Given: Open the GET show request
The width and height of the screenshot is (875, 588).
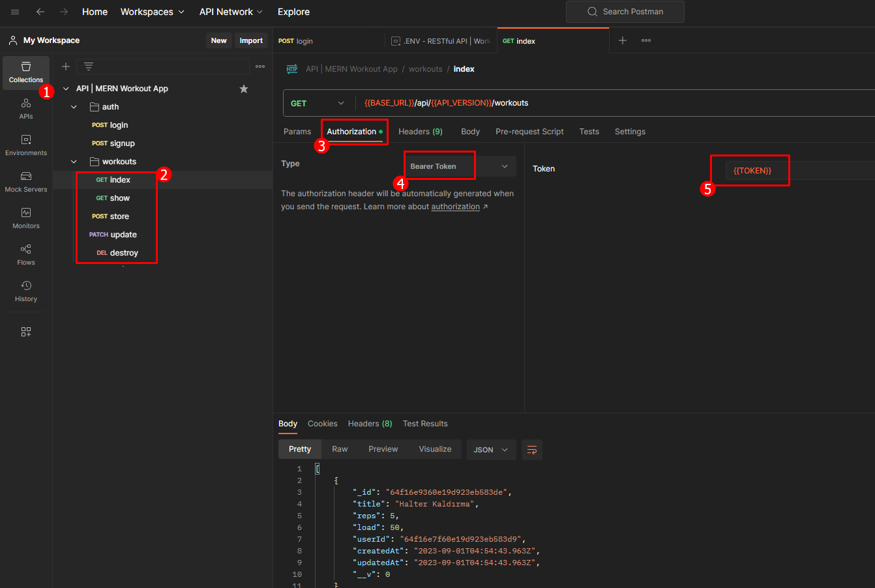Looking at the screenshot, I should coord(163,198).
